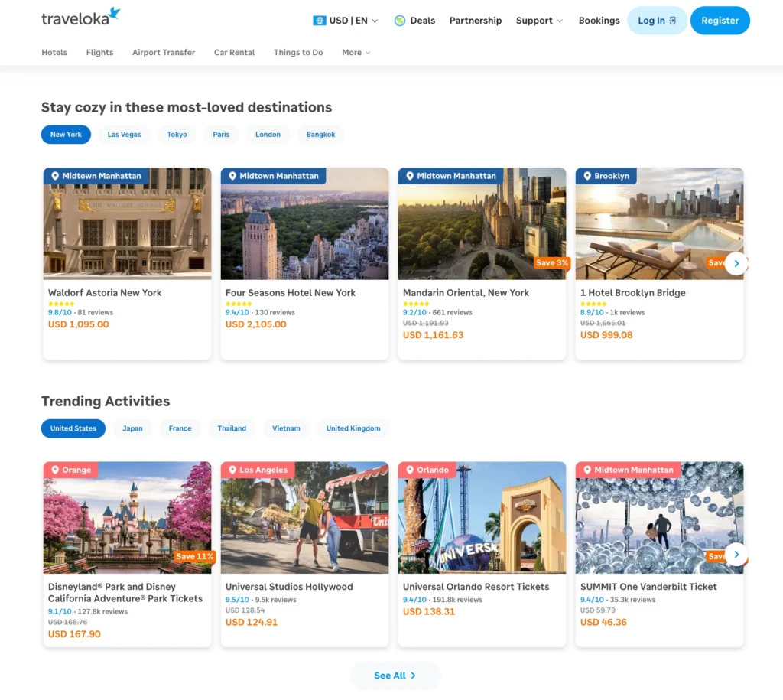Select the Tokyo destination chip
The image size is (783, 700).
(177, 135)
